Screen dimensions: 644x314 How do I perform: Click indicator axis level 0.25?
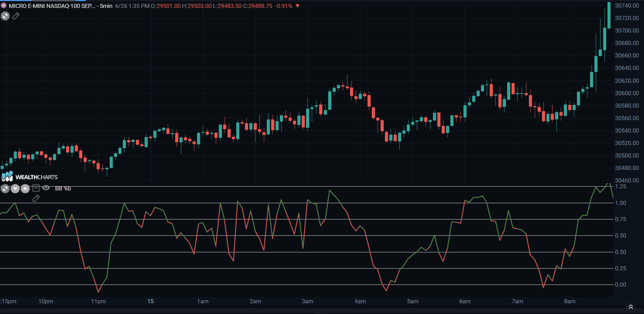(620, 268)
